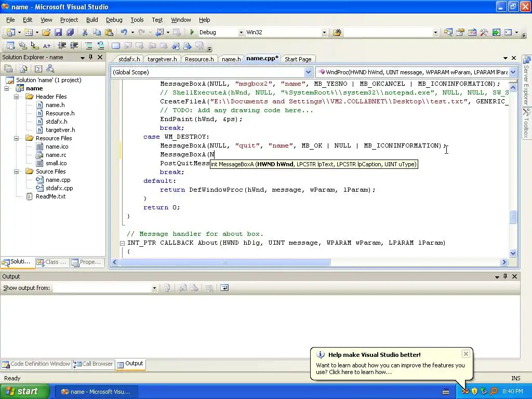Switch to the stdafx.h tab
Image resolution: width=532 pixels, height=399 pixels.
pos(129,59)
